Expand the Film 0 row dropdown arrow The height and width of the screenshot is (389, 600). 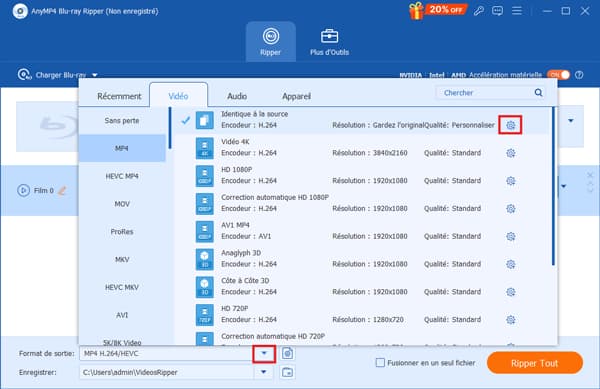coord(564,186)
